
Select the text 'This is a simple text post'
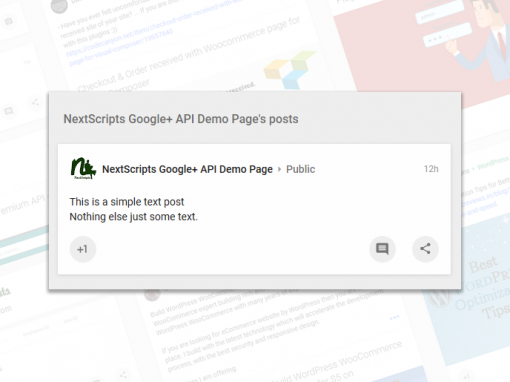127,202
